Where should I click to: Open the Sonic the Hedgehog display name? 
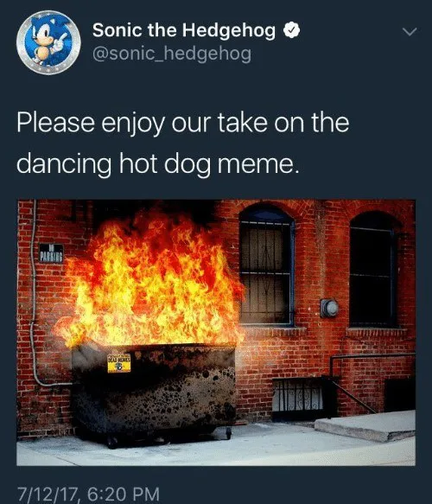click(184, 30)
